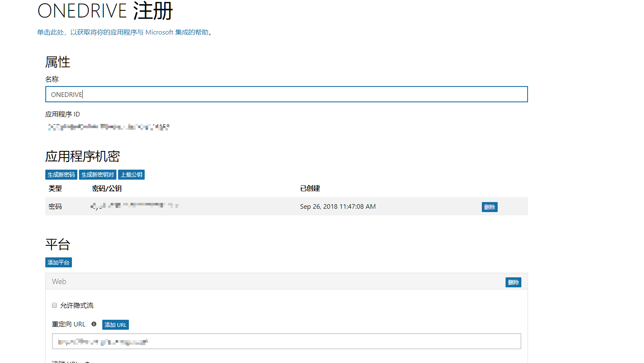Click the 密码/公钥 column header
This screenshot has width=644, height=363.
click(107, 188)
